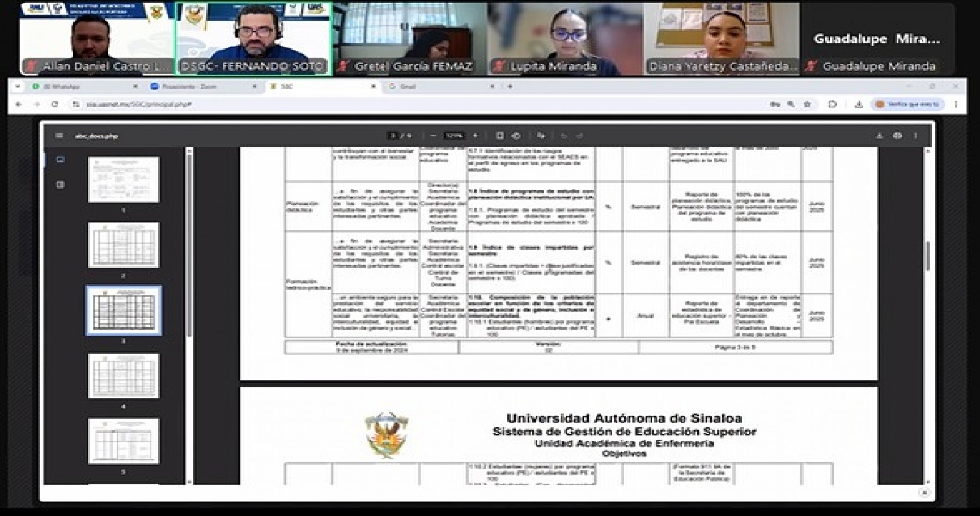The width and height of the screenshot is (980, 516).
Task: Print the PDF document
Action: [897, 136]
